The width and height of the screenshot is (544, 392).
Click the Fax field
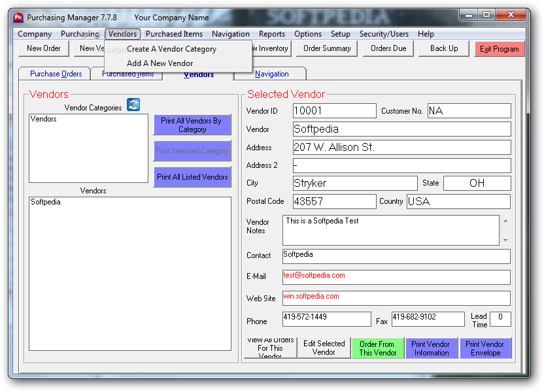(428, 319)
